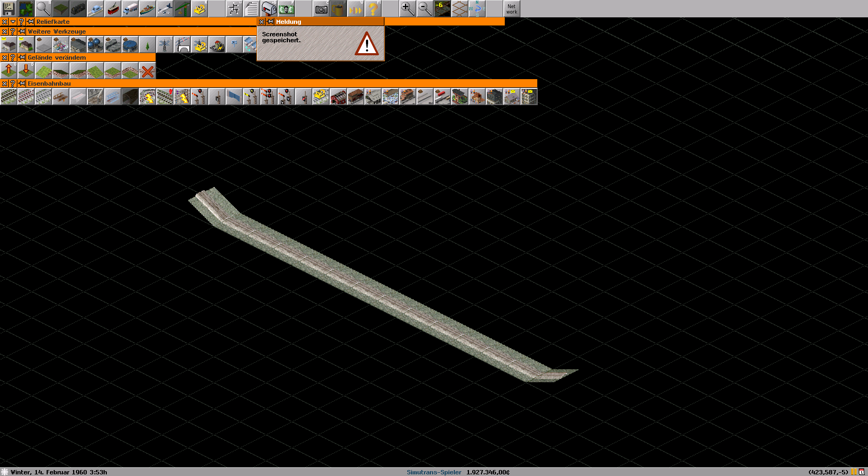Open help for Eisenbahnbau toolbar
The height and width of the screenshot is (476, 868).
[x=13, y=83]
